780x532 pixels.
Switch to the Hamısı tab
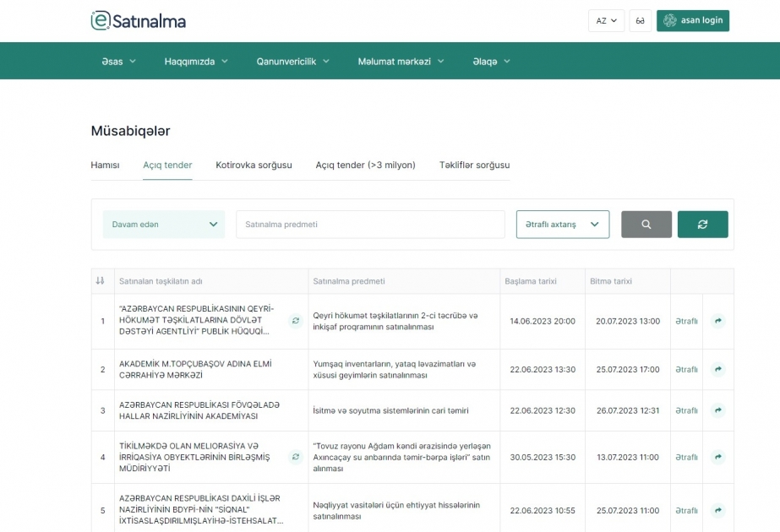click(105, 165)
